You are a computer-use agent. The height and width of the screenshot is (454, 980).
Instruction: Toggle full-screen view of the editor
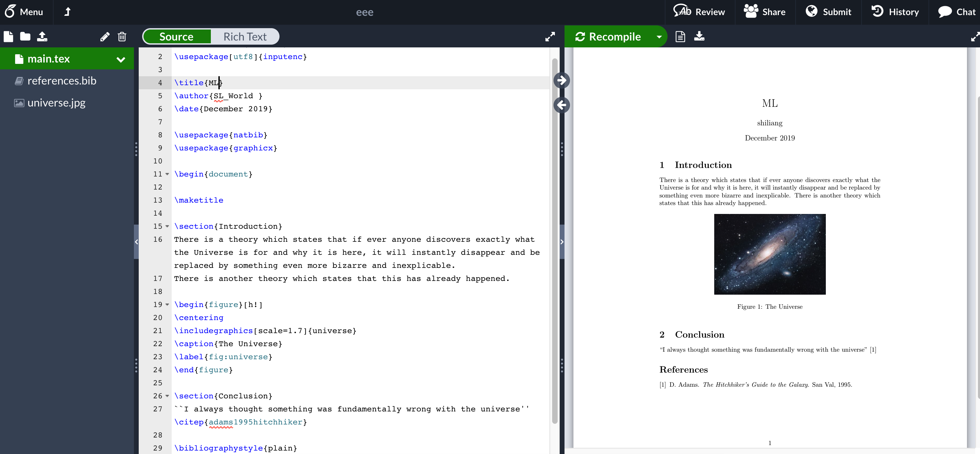(550, 36)
